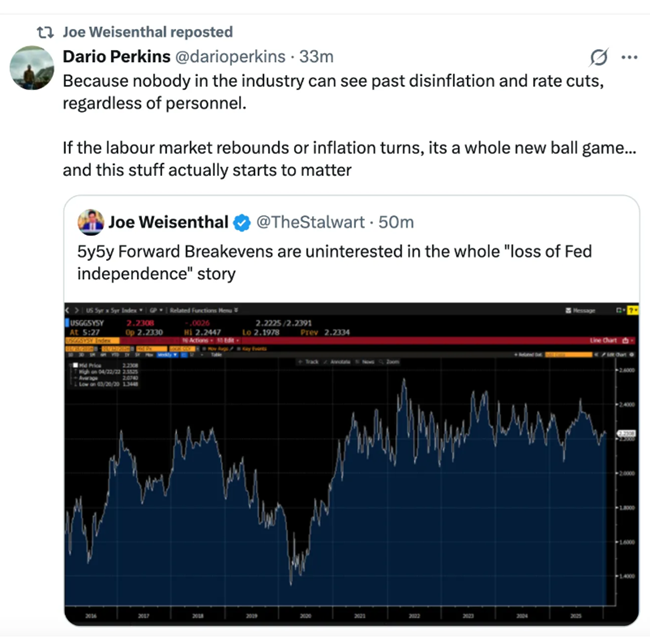Open the three-dot more options menu
The height and width of the screenshot is (639, 650).
[629, 57]
